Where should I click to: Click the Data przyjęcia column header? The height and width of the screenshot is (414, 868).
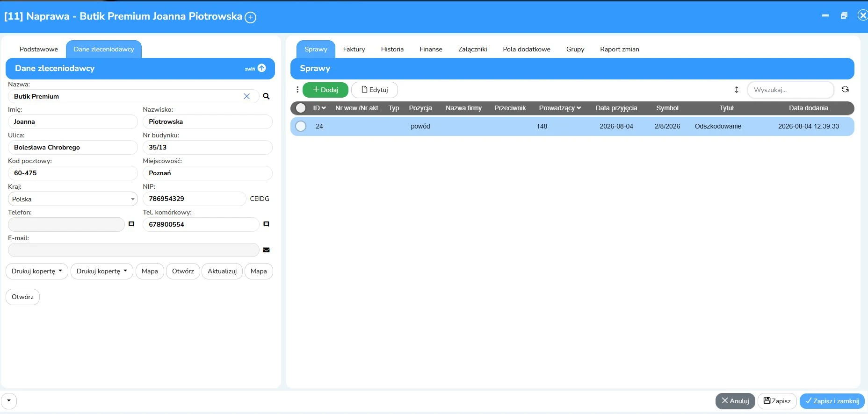[616, 108]
